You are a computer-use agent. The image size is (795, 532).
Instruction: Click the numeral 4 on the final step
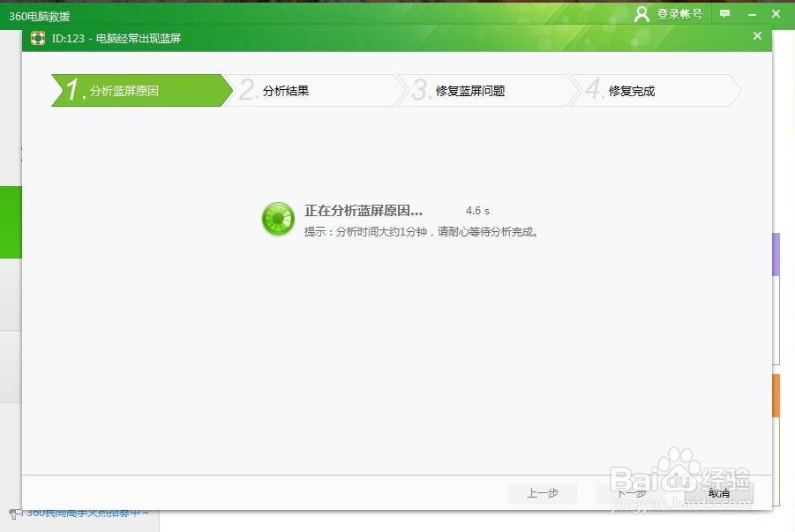click(591, 88)
